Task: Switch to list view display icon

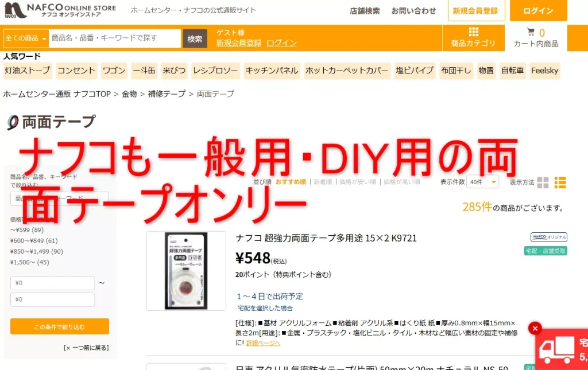Action: tap(560, 182)
